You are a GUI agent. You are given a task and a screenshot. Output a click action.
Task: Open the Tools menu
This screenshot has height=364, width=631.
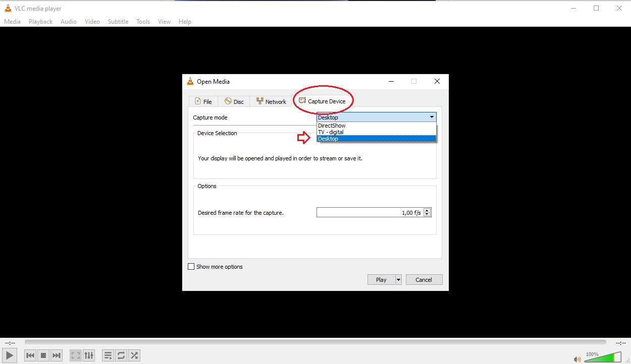click(x=143, y=22)
